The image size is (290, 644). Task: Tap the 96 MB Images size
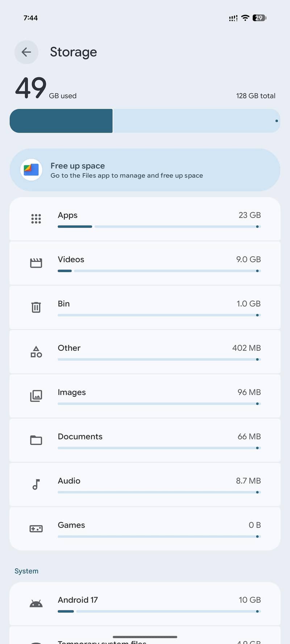[x=249, y=392]
